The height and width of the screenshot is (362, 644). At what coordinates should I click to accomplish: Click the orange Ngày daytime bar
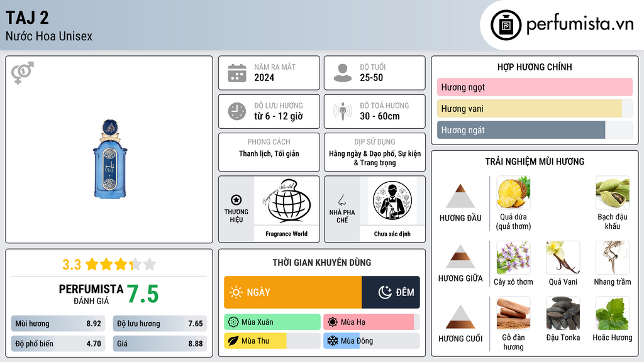tap(293, 292)
